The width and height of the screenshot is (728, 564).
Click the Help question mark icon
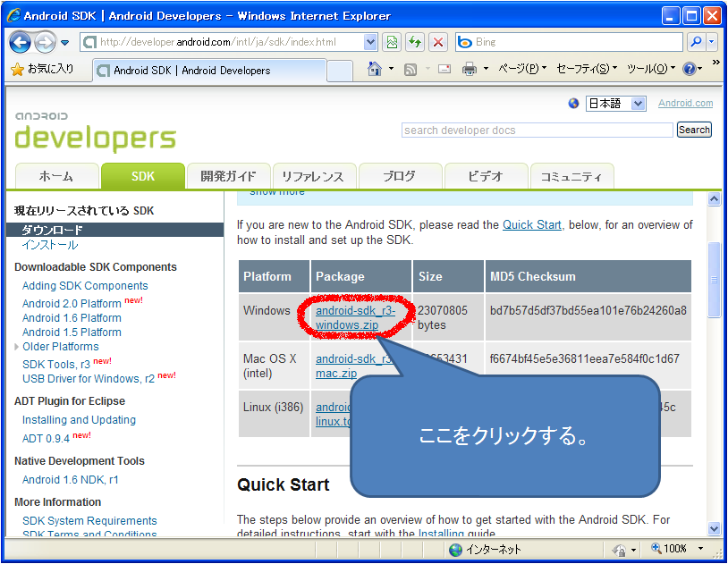(x=690, y=69)
